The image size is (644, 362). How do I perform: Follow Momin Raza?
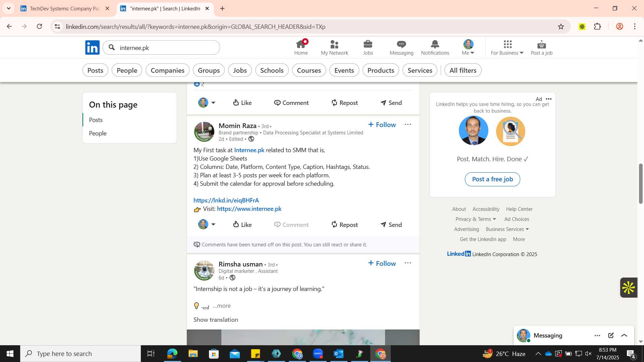(x=382, y=125)
